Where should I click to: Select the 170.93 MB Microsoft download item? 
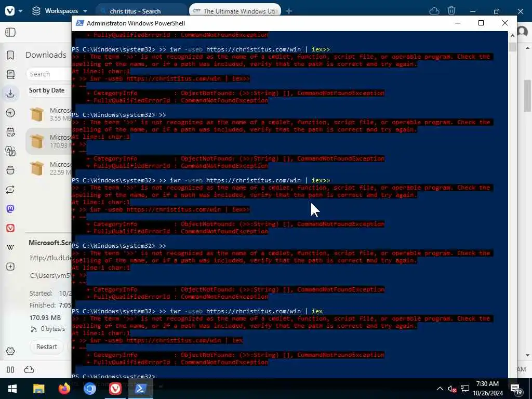(x=48, y=141)
